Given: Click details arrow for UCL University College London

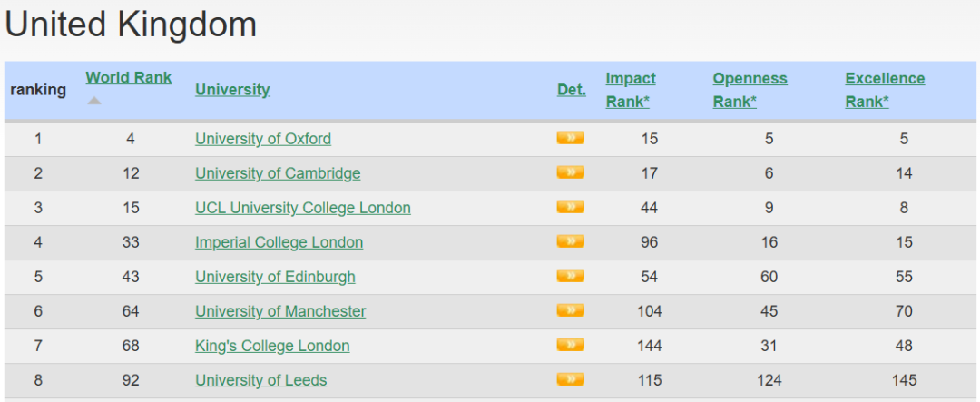Looking at the screenshot, I should coord(570,207).
